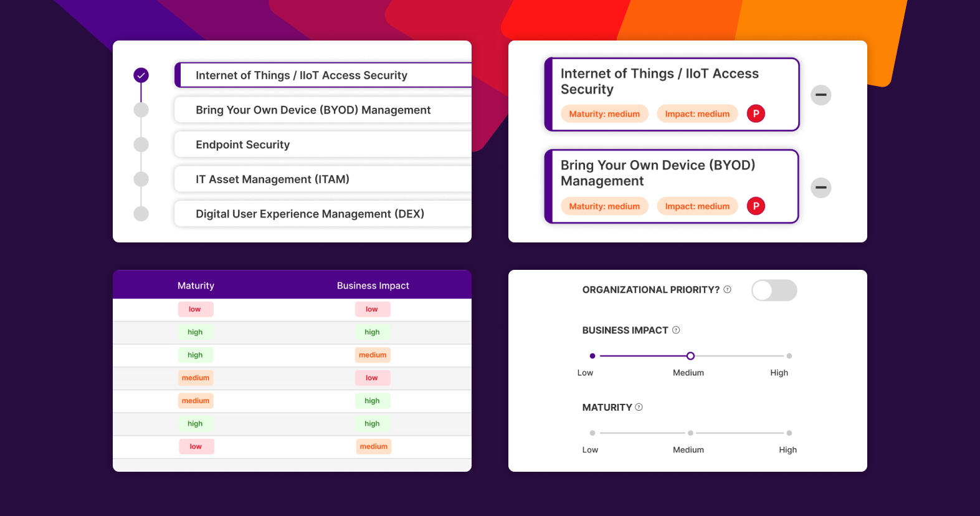Open the Business Impact help icon
The height and width of the screenshot is (516, 980).
coord(676,330)
